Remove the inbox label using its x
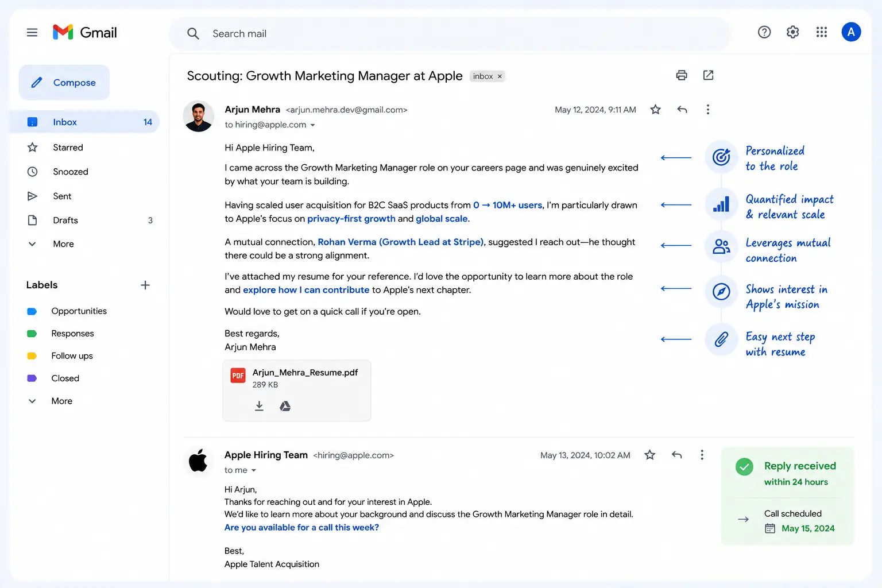Viewport: 882px width, 588px height. coord(500,76)
